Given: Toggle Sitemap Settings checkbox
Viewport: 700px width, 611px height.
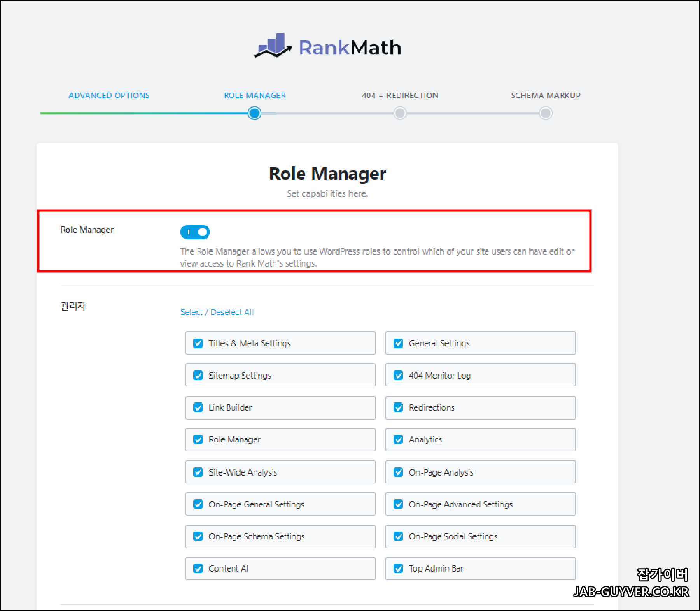Looking at the screenshot, I should point(198,375).
